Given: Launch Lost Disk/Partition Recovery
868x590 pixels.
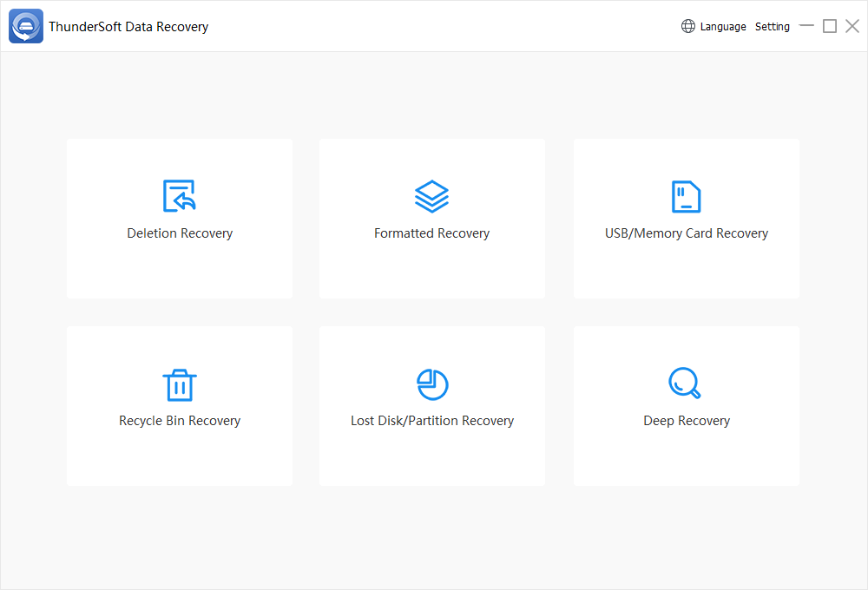Looking at the screenshot, I should [x=431, y=405].
